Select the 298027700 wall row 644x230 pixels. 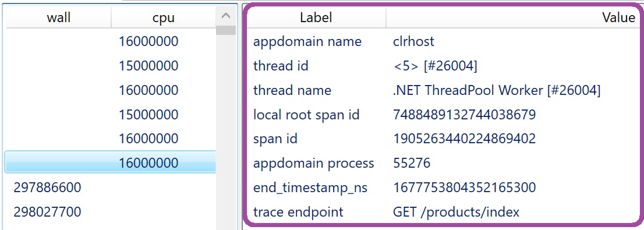click(x=110, y=212)
